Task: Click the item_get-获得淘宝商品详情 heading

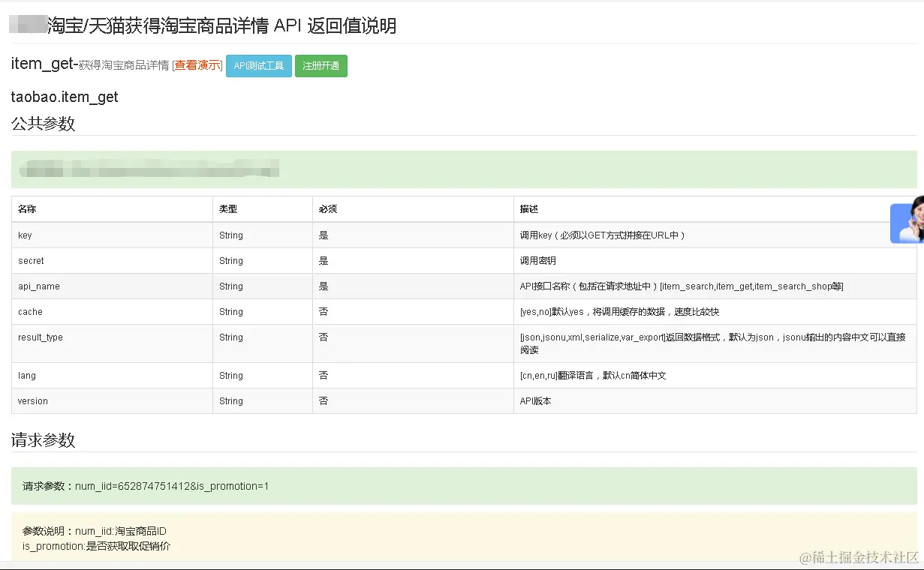Action: click(90, 64)
